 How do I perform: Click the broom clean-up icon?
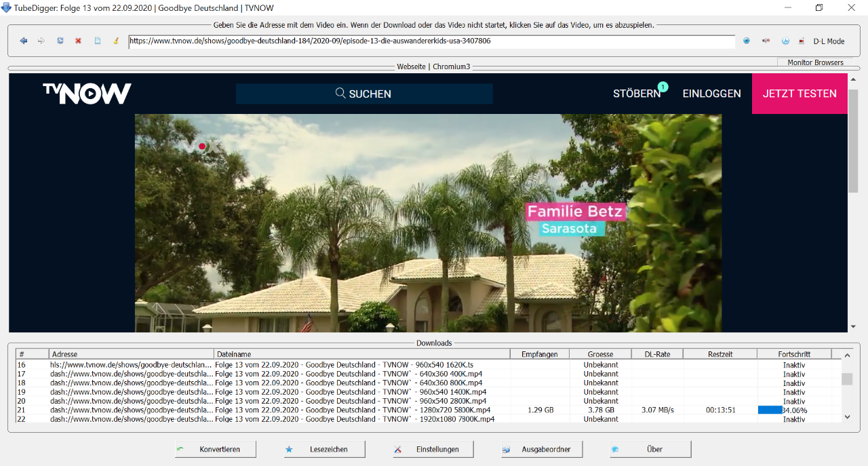(116, 41)
